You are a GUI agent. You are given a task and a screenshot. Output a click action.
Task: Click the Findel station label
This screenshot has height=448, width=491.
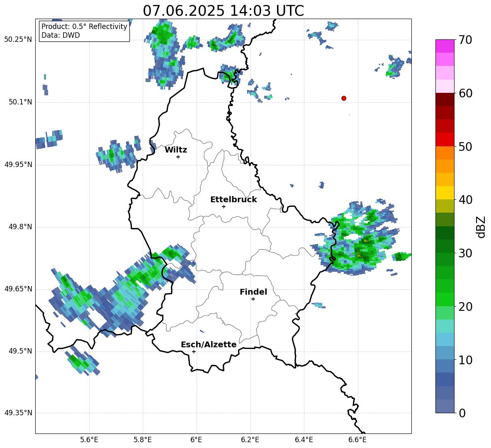253,292
